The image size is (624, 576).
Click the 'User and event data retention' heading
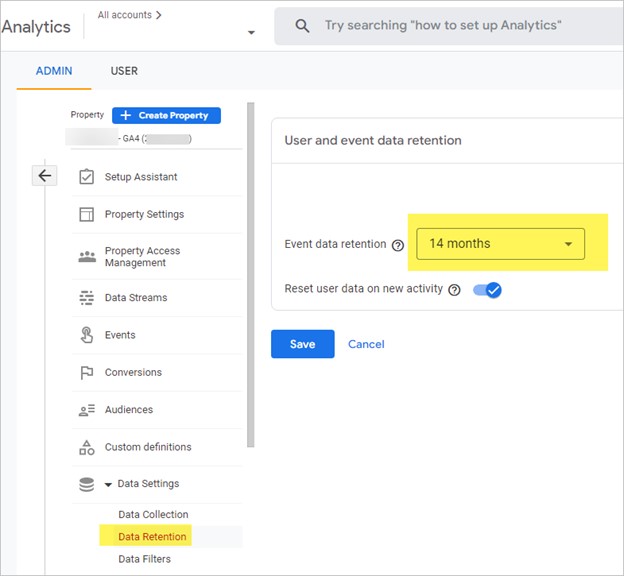pyautogui.click(x=373, y=141)
